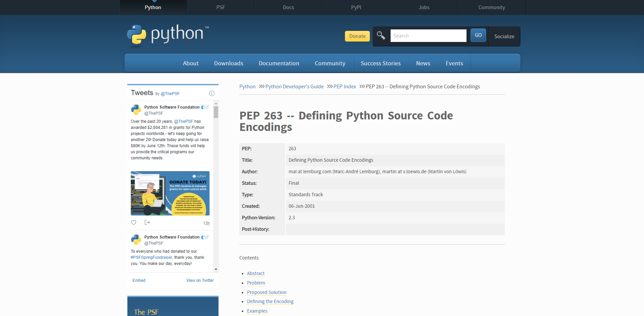Click the '06-Jun-2001' created date
The image size is (644, 316).
pos(302,206)
